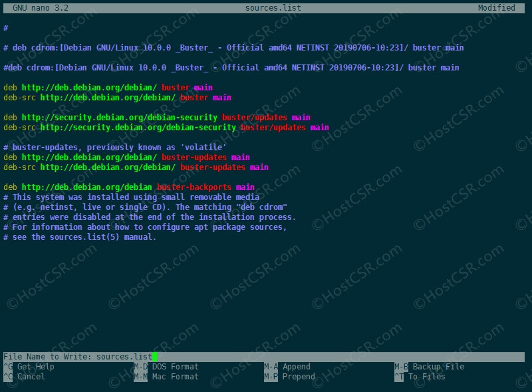532x392 pixels.
Task: Click the '#deb cdrom:' line without space
Action: coord(231,68)
